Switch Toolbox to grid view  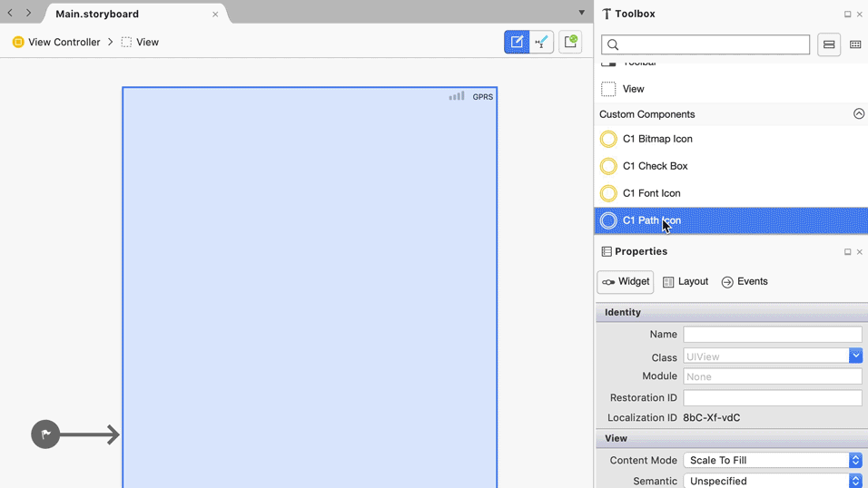coord(855,44)
